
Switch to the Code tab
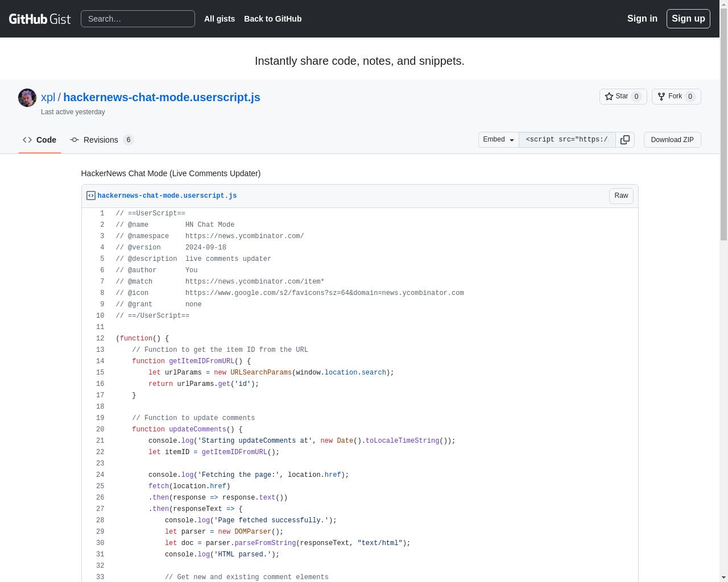40,140
